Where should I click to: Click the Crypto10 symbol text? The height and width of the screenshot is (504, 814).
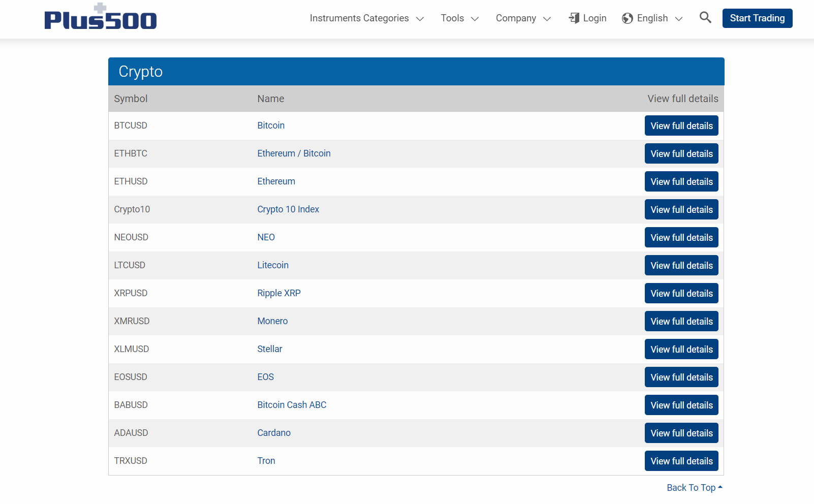point(132,209)
